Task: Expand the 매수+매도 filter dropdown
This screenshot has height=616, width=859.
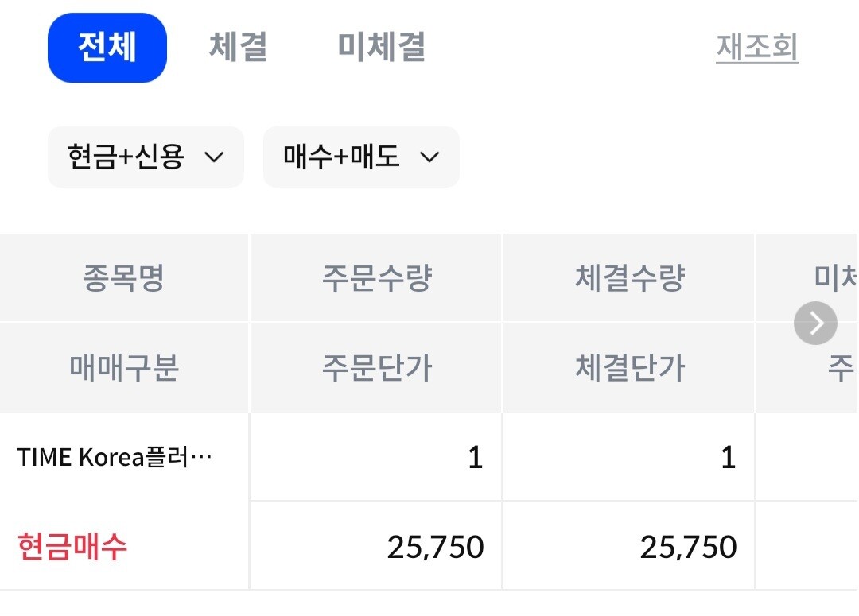Action: 361,157
